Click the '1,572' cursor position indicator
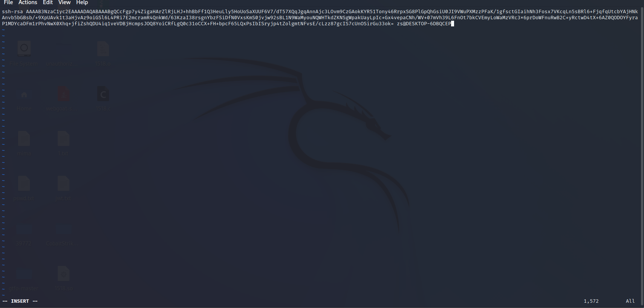This screenshot has height=308, width=644. 591,301
